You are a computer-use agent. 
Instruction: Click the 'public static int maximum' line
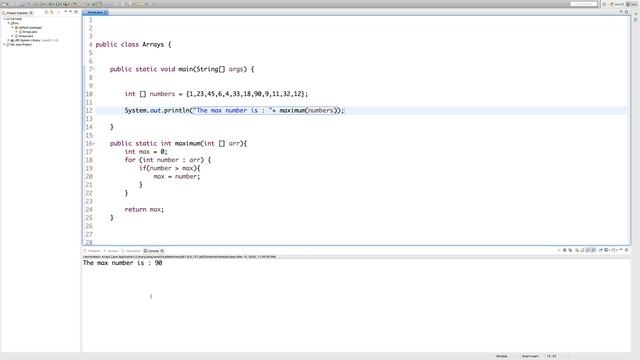(x=178, y=143)
